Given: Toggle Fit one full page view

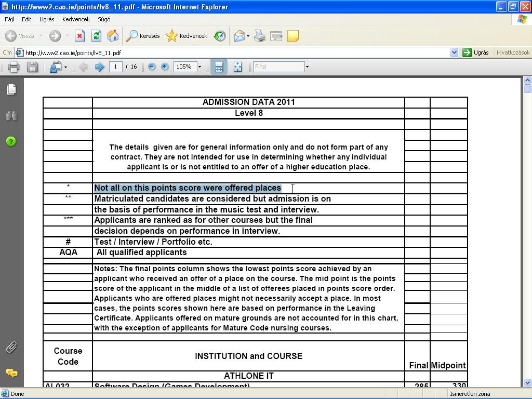Looking at the screenshot, I should [x=237, y=67].
